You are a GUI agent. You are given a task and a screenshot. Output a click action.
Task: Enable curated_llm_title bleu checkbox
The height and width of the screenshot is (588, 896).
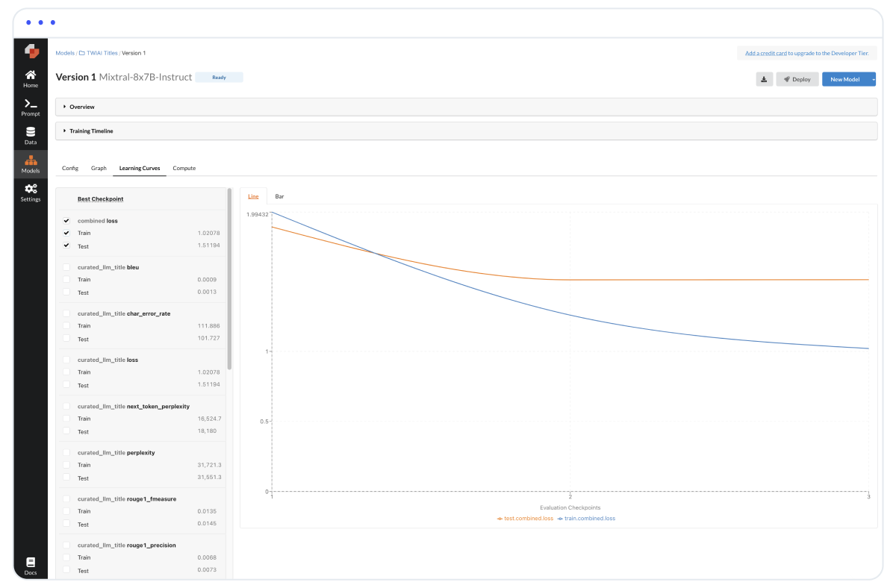(x=66, y=267)
